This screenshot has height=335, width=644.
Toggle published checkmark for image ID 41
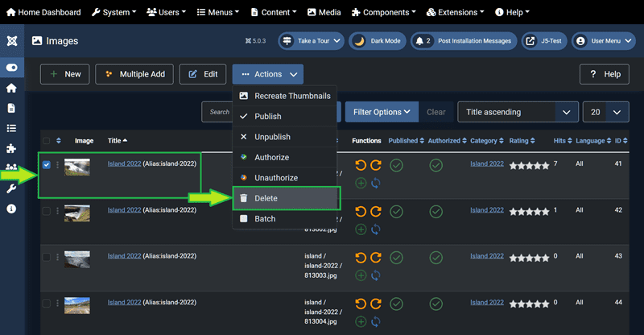pos(396,165)
